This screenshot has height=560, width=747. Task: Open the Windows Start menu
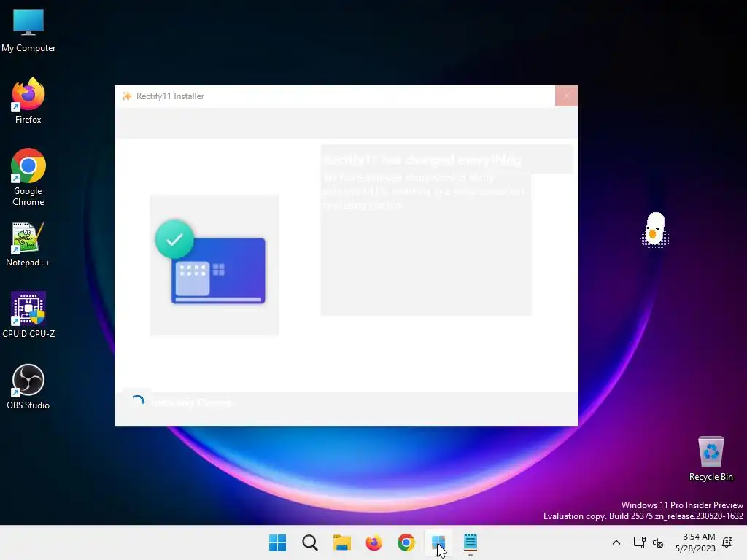click(278, 542)
